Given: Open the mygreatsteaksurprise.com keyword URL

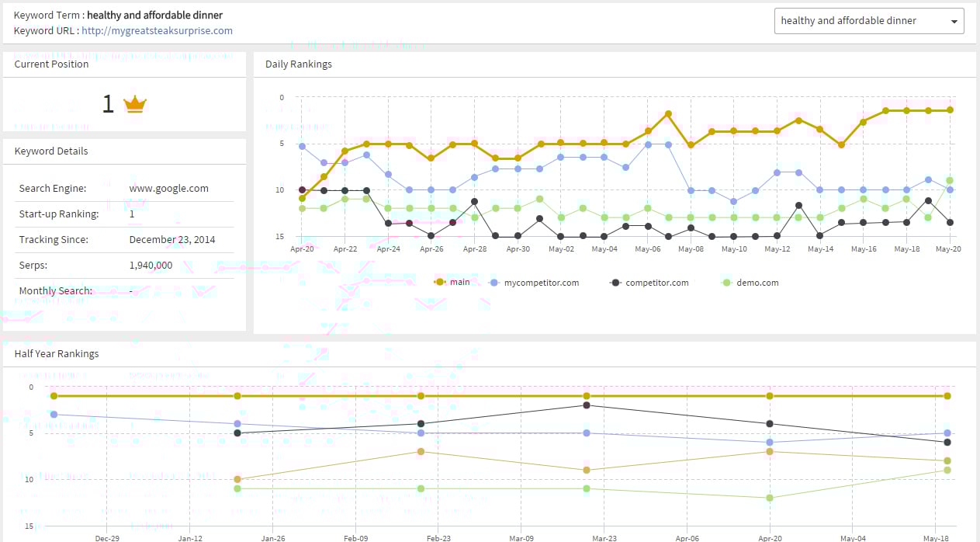Looking at the screenshot, I should click(x=157, y=31).
